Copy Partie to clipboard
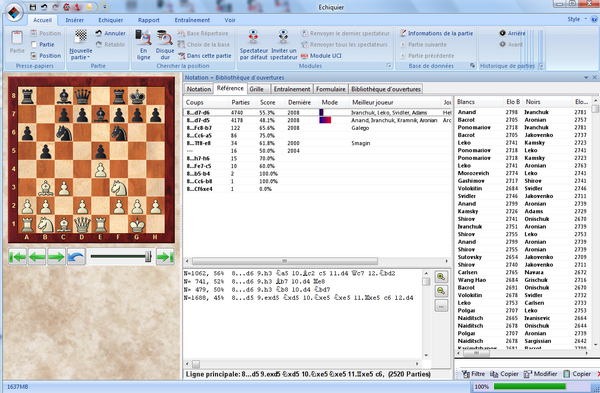This screenshot has width=600, height=393. pos(42,44)
